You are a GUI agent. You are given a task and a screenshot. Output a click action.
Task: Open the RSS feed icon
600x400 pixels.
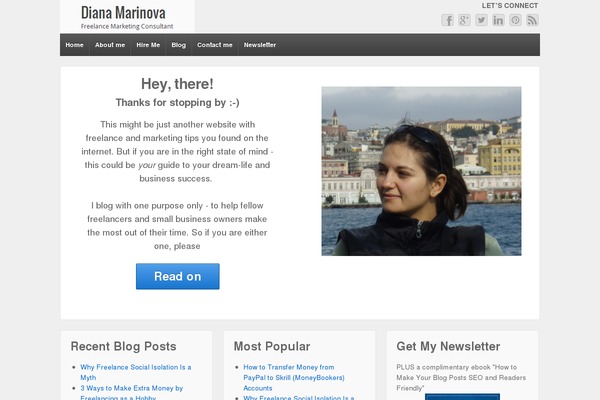(x=532, y=20)
